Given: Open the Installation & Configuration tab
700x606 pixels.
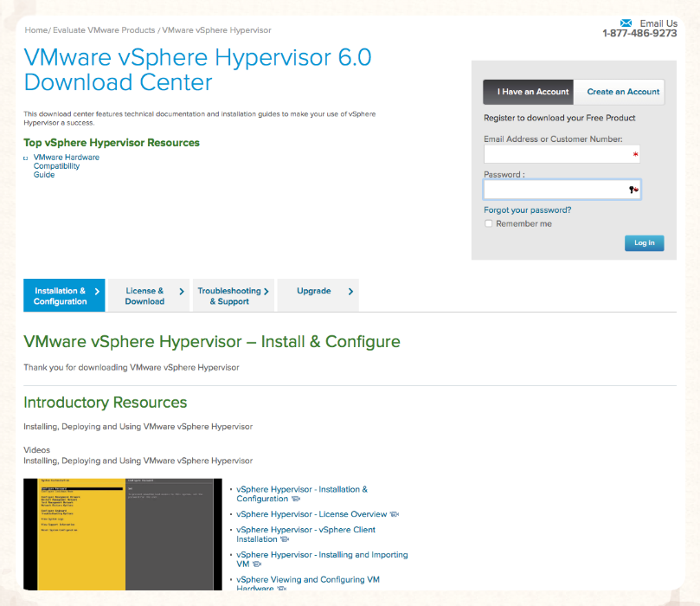Looking at the screenshot, I should [60, 296].
